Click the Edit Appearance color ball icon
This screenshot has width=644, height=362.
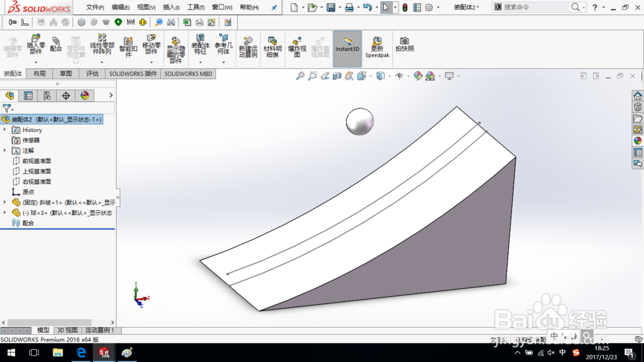tap(418, 76)
